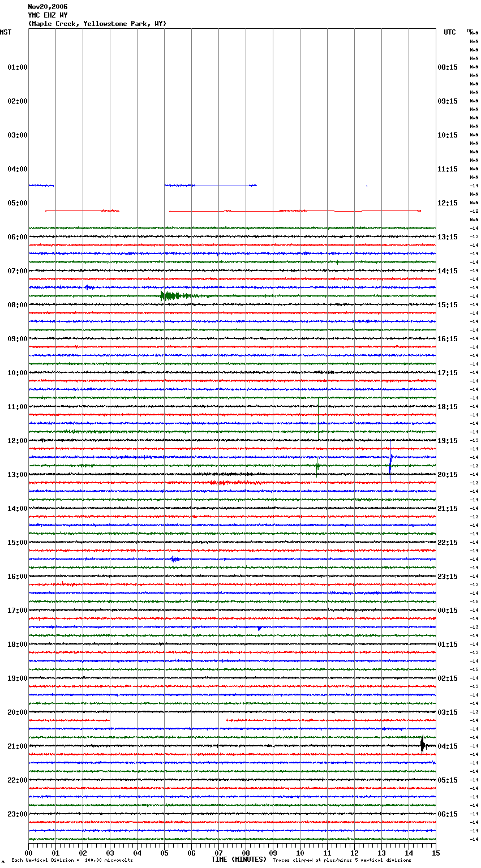Select the 01:00 MST row label
The image size is (481, 868).
[18, 67]
